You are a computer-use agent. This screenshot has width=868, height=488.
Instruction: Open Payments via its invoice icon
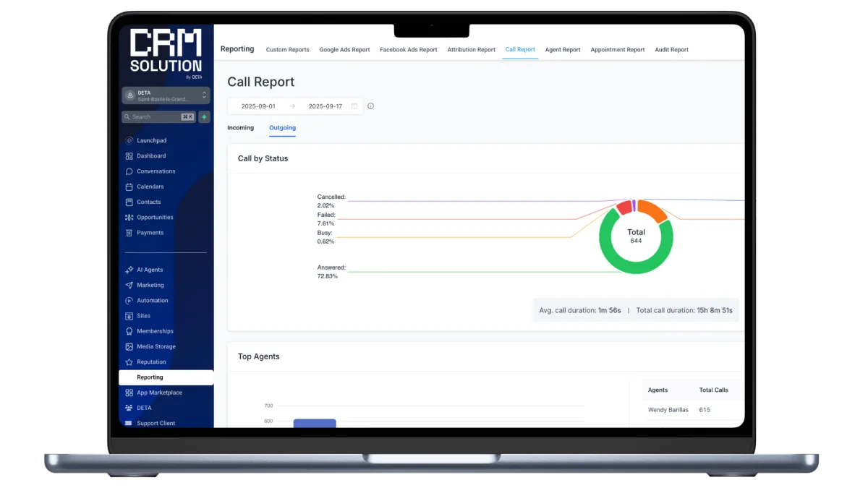click(129, 233)
